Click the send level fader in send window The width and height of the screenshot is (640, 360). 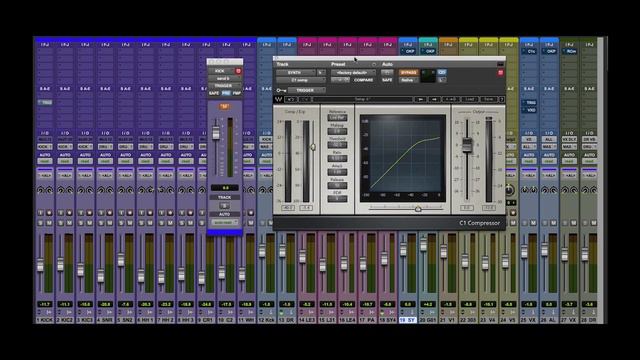(216, 133)
